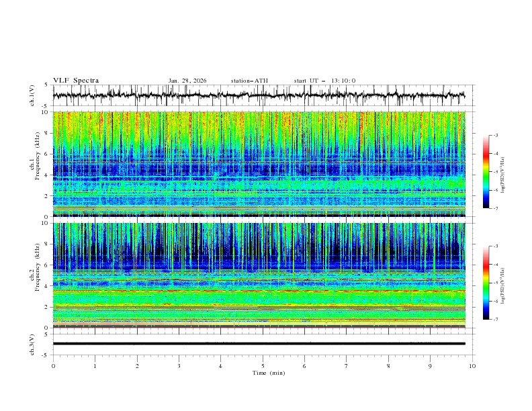Click the "ch.3(V)" axis label

(32, 345)
